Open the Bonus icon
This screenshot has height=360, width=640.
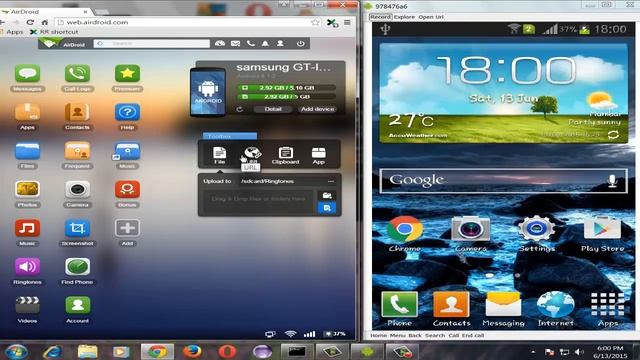127,189
